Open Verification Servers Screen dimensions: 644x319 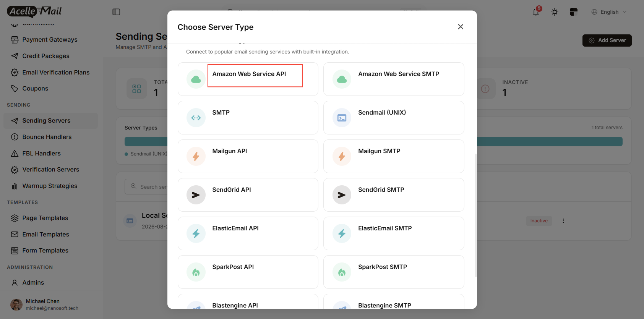[50, 169]
